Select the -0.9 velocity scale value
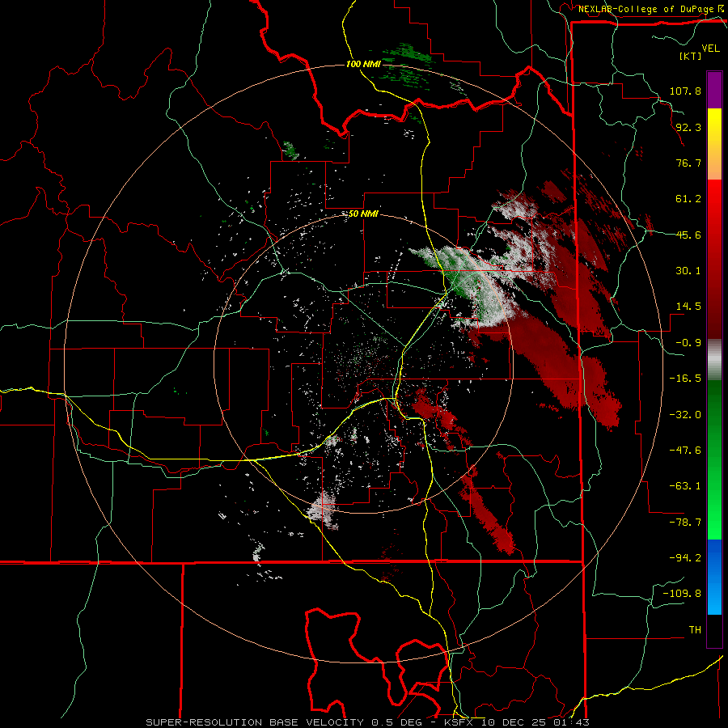 coord(688,343)
